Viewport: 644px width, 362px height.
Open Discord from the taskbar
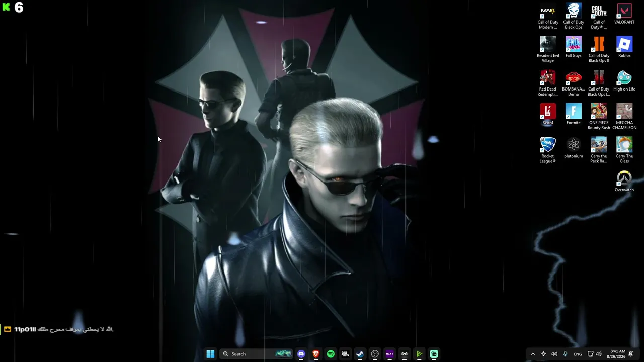301,354
